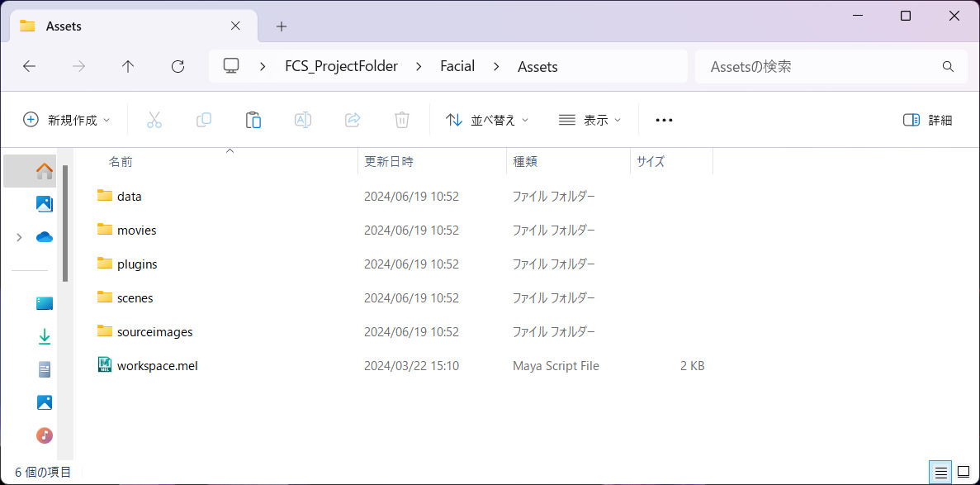Open the 並べ替え sort dropdown
This screenshot has height=485, width=980.
(x=487, y=120)
